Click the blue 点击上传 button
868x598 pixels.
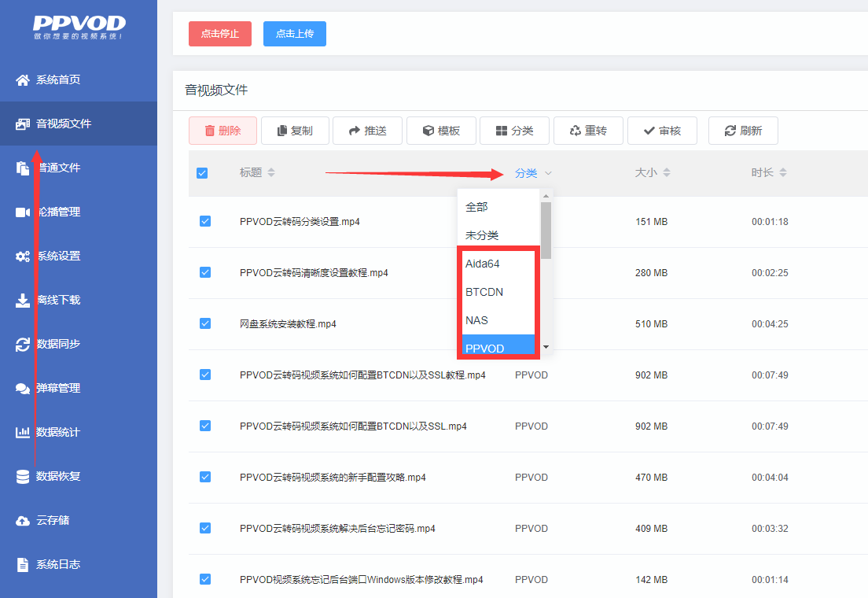pyautogui.click(x=295, y=34)
